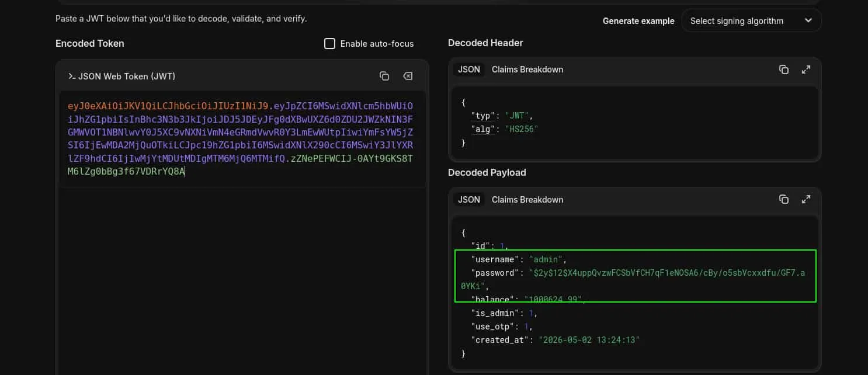Click the signing algorithm chevron arrow

tap(808, 20)
